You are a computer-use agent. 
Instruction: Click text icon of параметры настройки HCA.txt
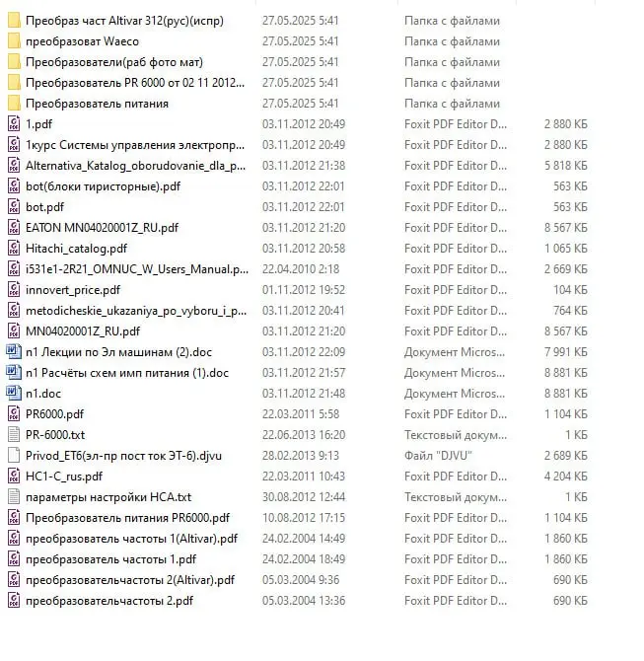pos(14,496)
